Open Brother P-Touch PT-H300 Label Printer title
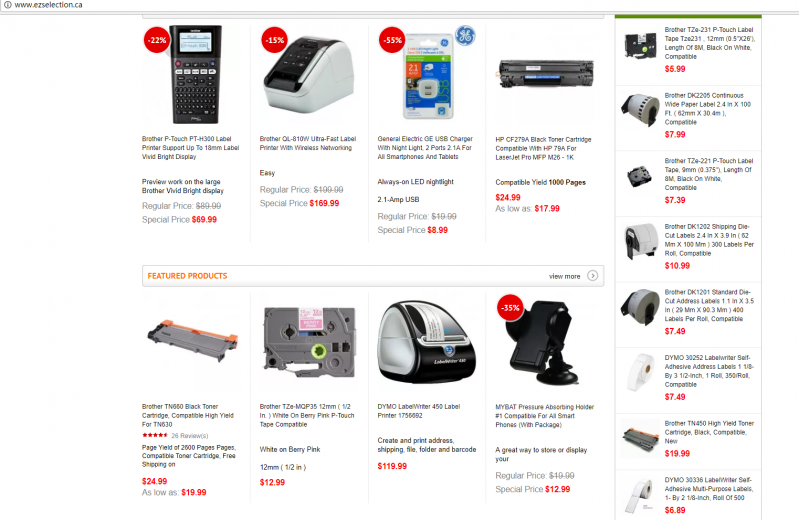The width and height of the screenshot is (799, 520). 190,148
